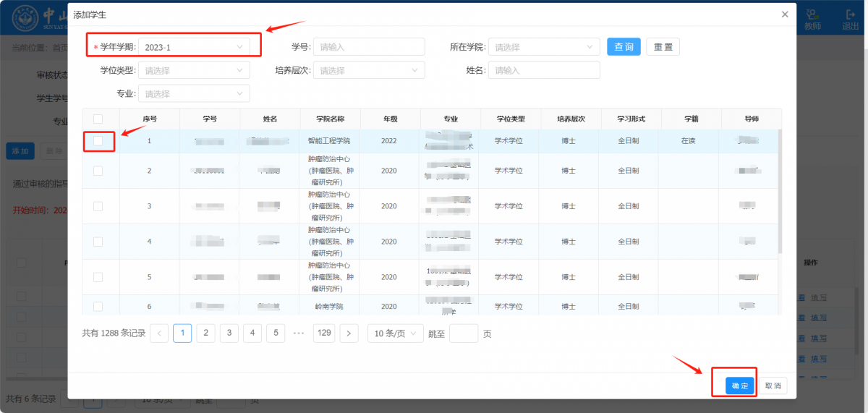Click the 教师 user icon
868x413 pixels.
click(812, 20)
